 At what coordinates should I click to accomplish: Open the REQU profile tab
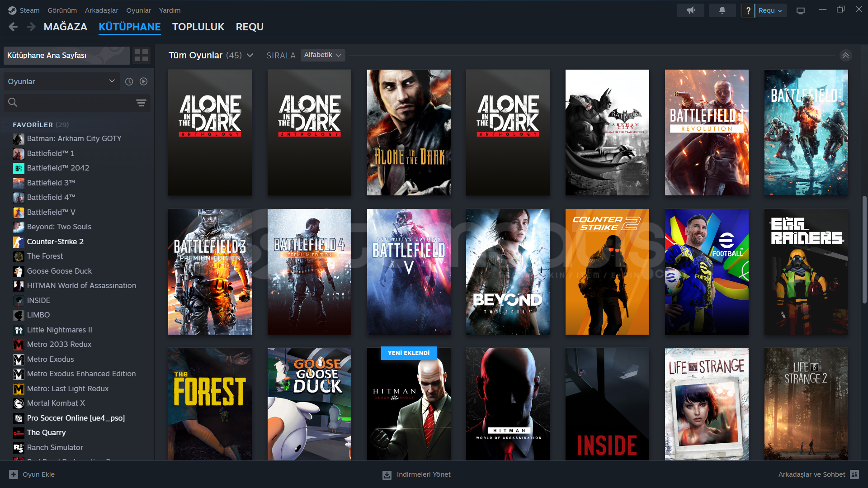250,27
